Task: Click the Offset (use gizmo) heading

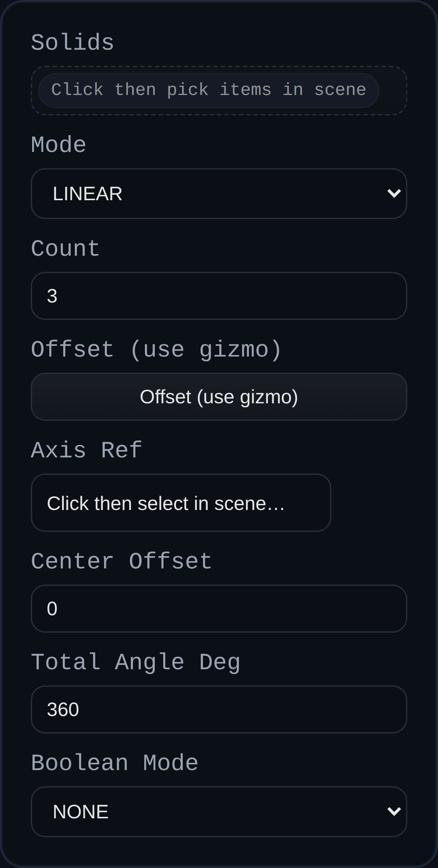Action: click(x=157, y=349)
